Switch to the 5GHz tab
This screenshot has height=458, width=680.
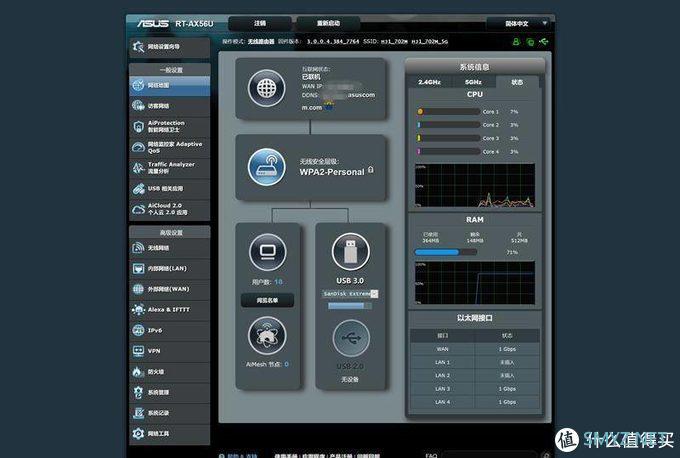pos(474,82)
